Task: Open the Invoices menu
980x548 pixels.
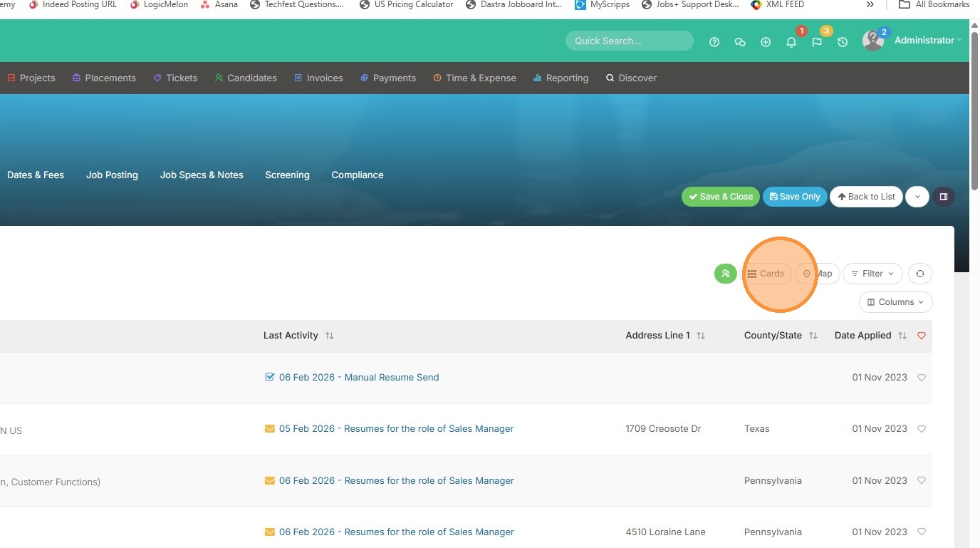Action: 318,78
